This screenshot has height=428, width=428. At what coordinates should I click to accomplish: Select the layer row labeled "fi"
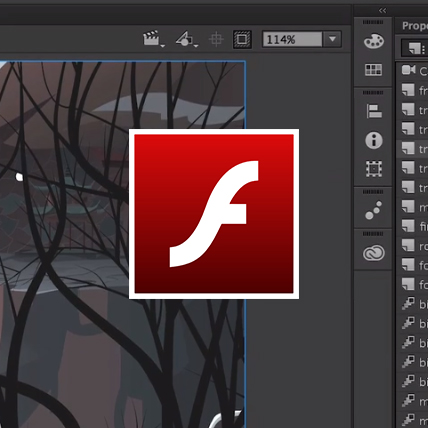click(413, 226)
